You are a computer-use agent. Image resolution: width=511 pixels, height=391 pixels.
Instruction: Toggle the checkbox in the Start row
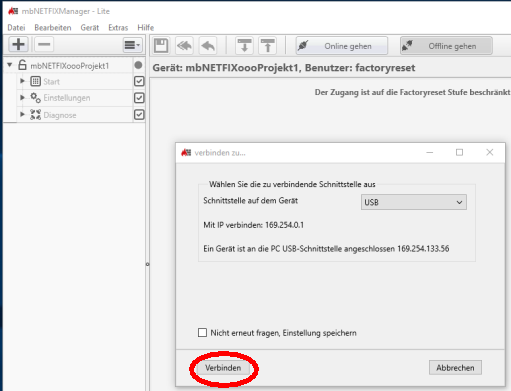[139, 81]
